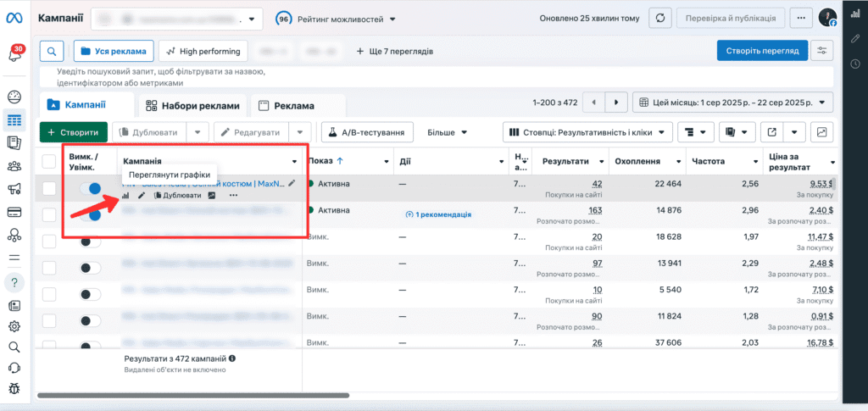Select High performing view
This screenshot has width=868, height=411.
point(203,51)
